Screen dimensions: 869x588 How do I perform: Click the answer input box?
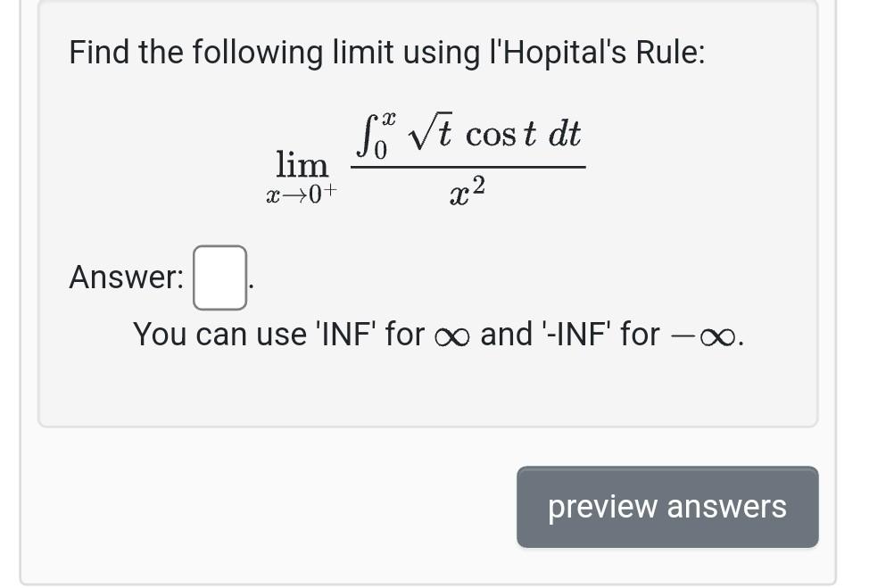point(219,277)
